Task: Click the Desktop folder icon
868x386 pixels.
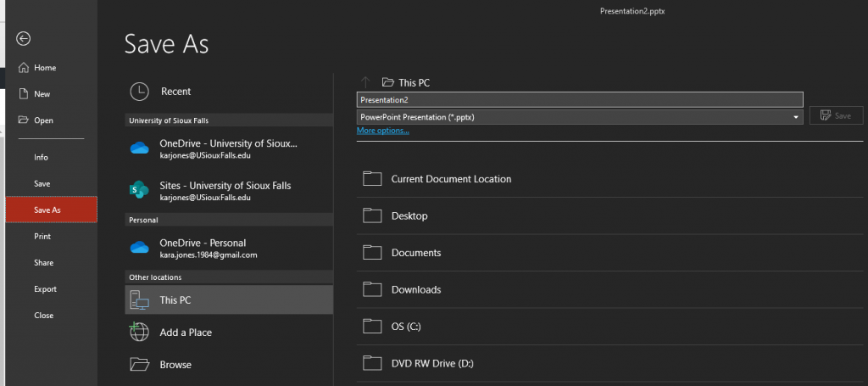Action: pyautogui.click(x=373, y=215)
